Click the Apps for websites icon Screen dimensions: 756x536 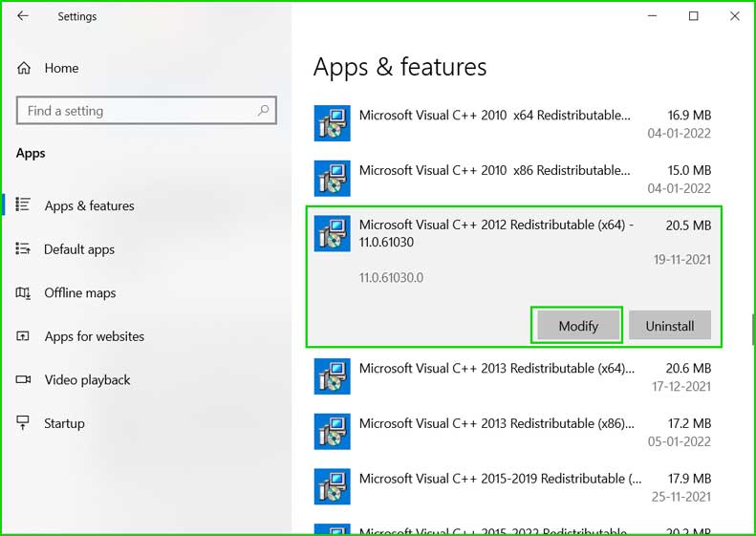(23, 335)
